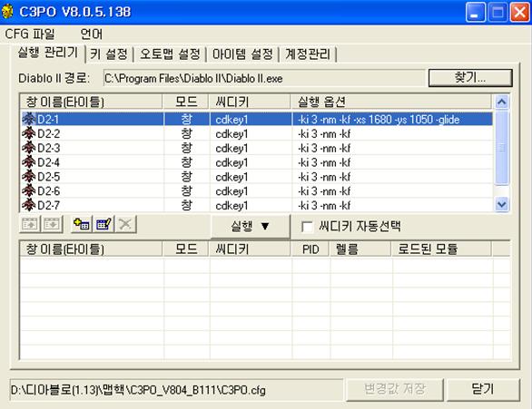Click the Diablo icon beside D2-7
This screenshot has height=409, width=532.
point(29,205)
